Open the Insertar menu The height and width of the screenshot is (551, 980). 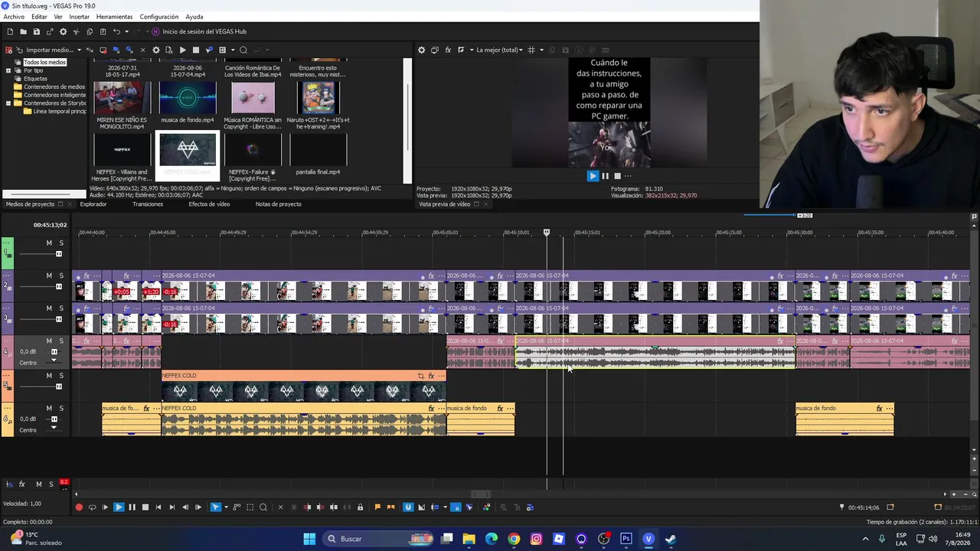79,17
